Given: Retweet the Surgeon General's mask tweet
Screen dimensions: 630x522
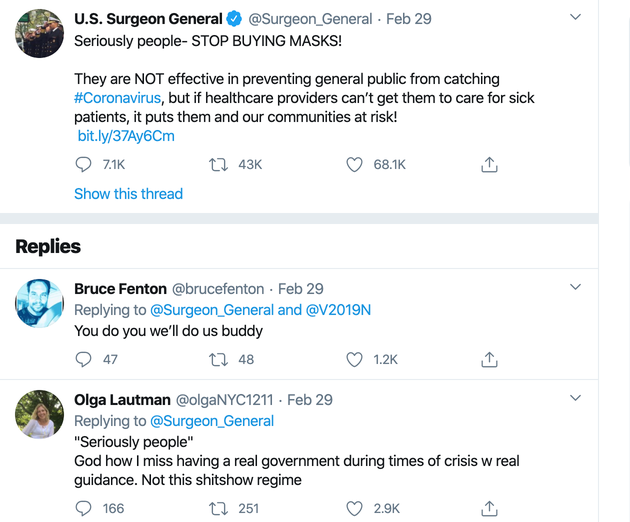Looking at the screenshot, I should point(218,165).
